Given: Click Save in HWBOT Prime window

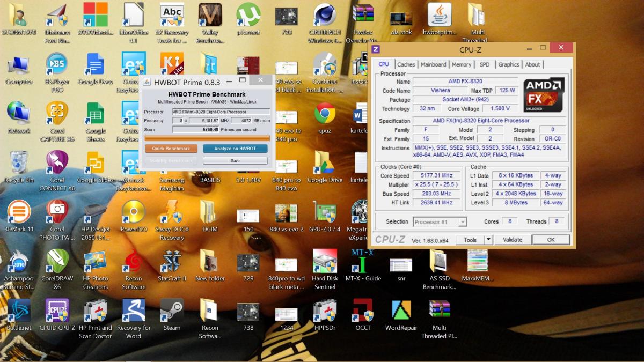Looking at the screenshot, I should click(235, 160).
